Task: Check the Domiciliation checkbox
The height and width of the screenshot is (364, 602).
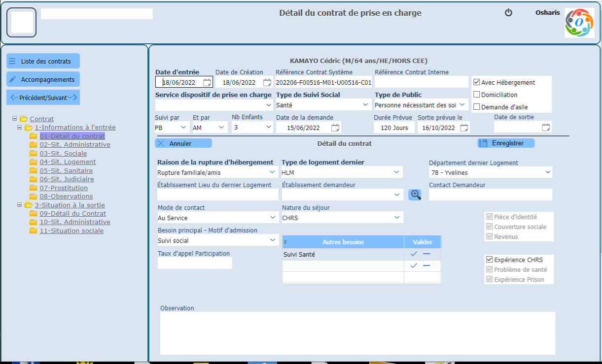Action: click(477, 95)
